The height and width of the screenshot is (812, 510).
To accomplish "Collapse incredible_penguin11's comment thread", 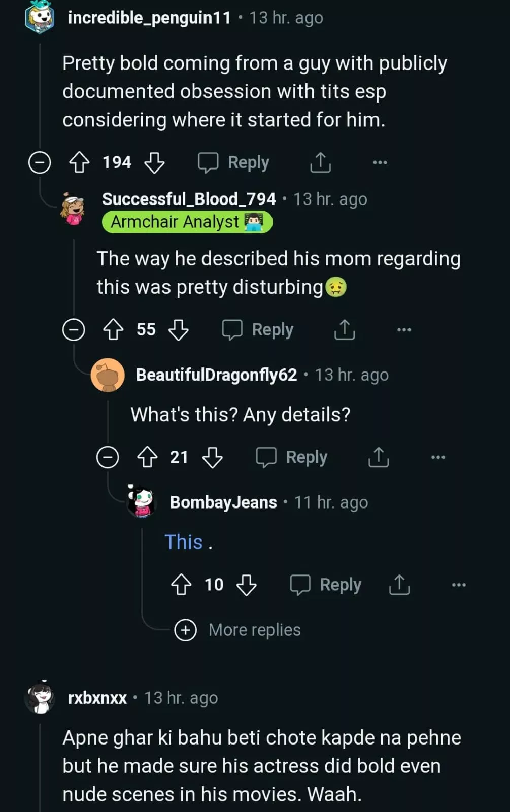I will point(40,162).
